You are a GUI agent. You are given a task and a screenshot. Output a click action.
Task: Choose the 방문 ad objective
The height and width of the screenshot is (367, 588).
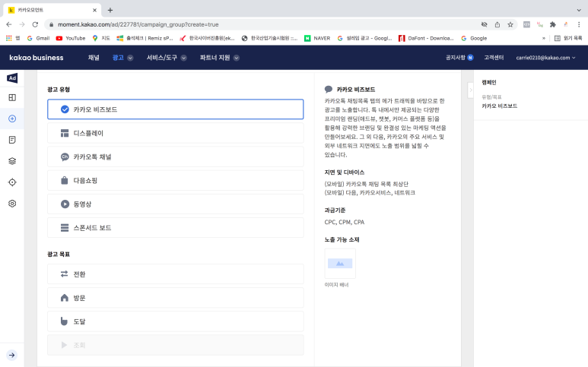pos(176,298)
